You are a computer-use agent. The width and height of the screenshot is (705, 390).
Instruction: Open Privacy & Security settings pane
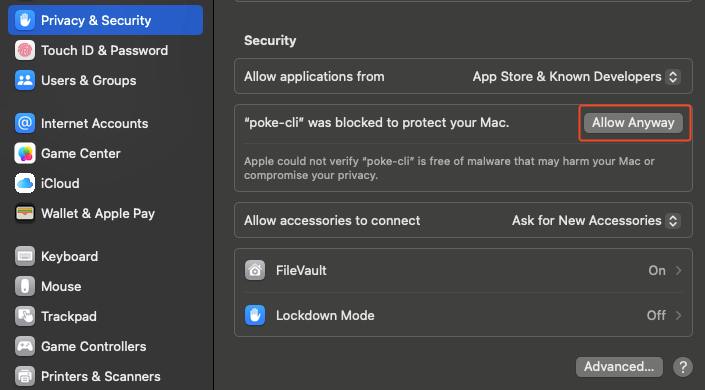[106, 20]
